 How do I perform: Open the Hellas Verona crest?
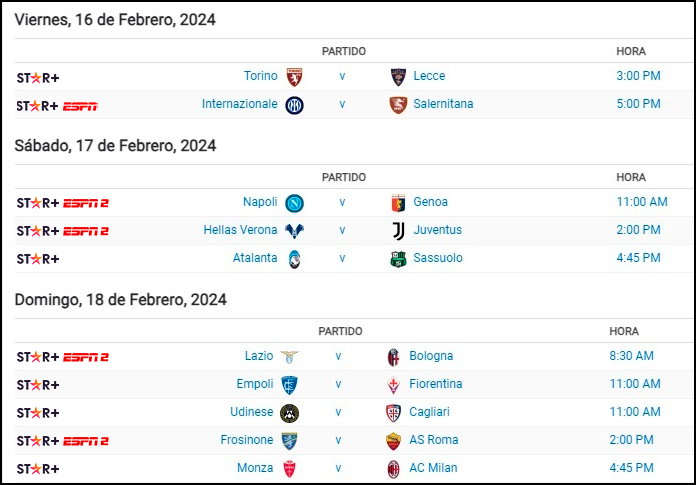pyautogui.click(x=294, y=231)
